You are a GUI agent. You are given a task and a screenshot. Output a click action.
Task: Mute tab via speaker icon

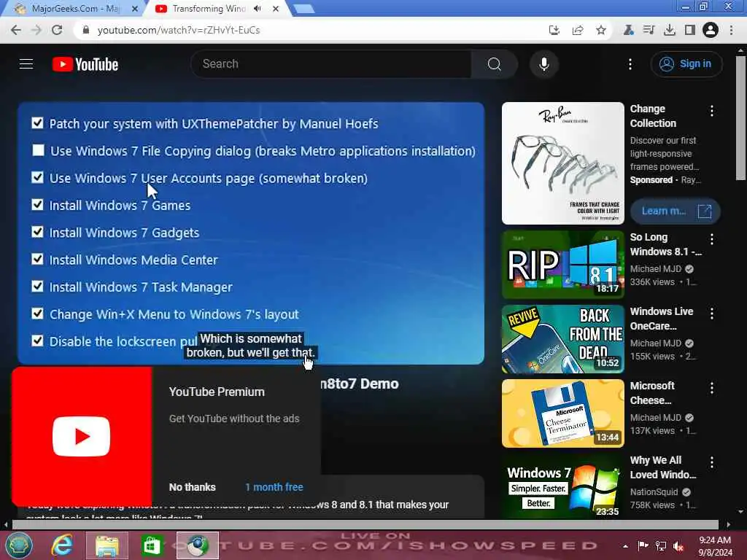click(x=258, y=9)
